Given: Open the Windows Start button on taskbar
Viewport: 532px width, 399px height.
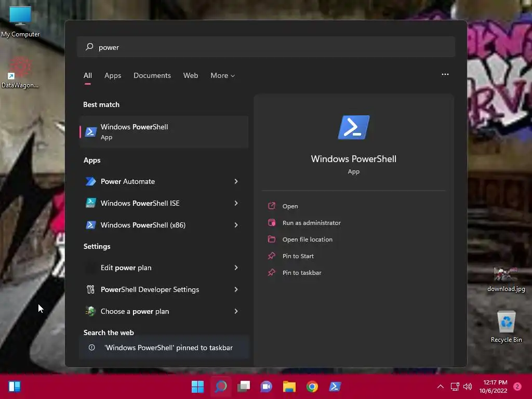Looking at the screenshot, I should point(197,387).
